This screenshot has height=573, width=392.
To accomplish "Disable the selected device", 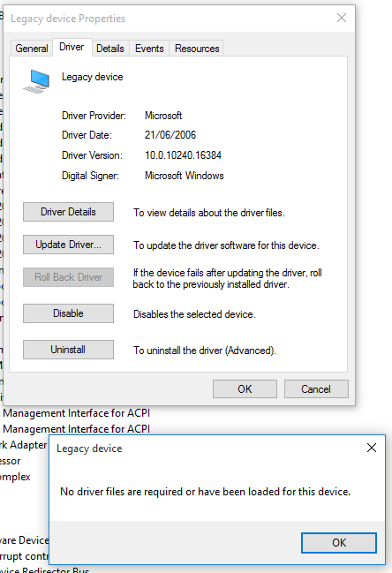I will tap(68, 313).
